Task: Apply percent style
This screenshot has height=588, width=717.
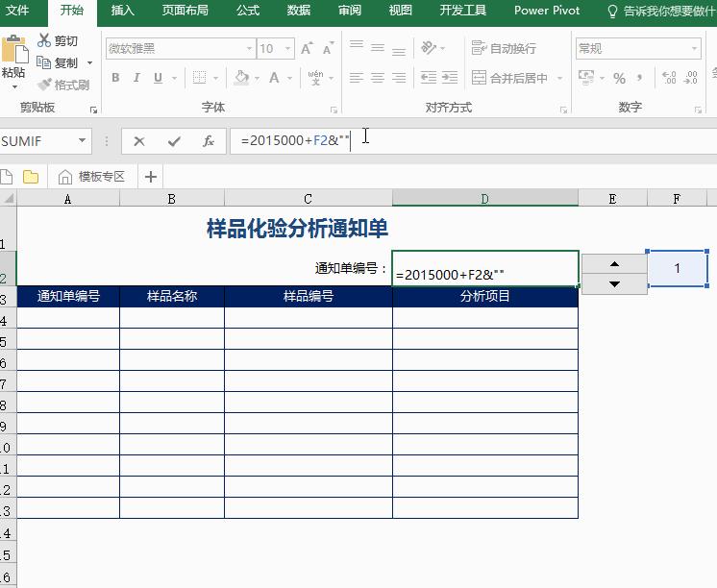Action: pyautogui.click(x=619, y=78)
